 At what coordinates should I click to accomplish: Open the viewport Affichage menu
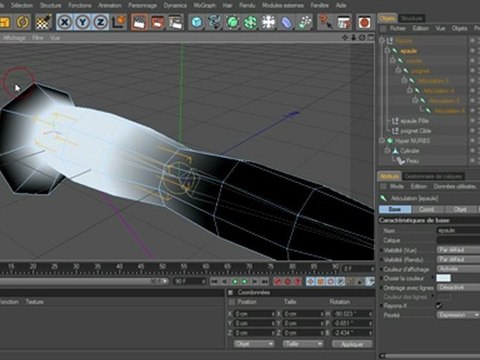14,38
